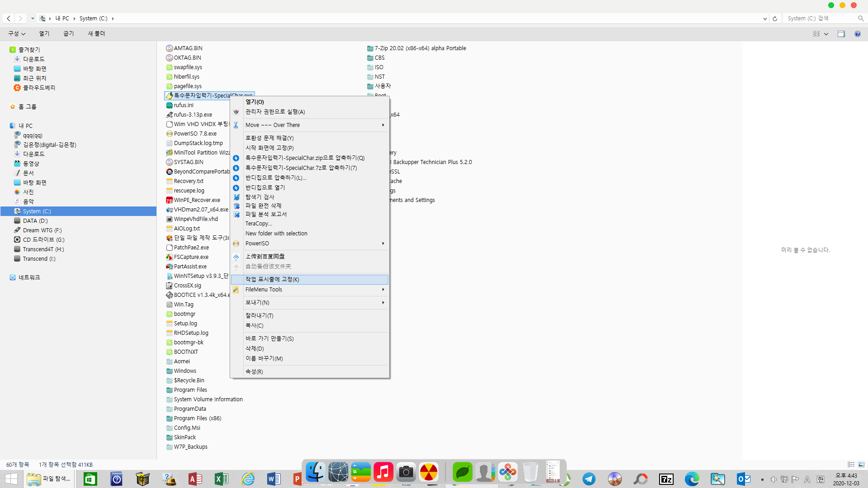Screen dimensions: 868x488
Task: Open the green leaf dock icon
Action: (462, 472)
